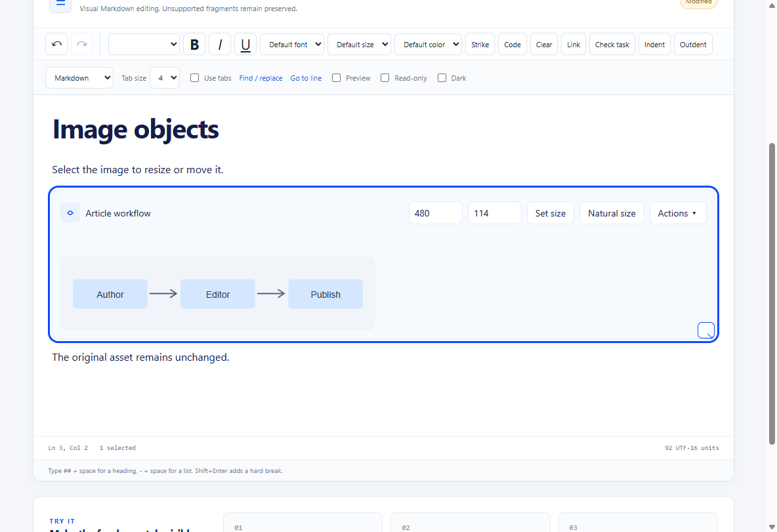Click the workflow diagram image
This screenshot has height=532, width=777.
coord(218,293)
